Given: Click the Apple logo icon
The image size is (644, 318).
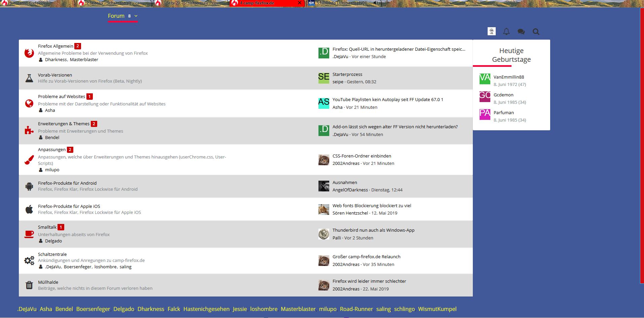Looking at the screenshot, I should click(x=29, y=210).
